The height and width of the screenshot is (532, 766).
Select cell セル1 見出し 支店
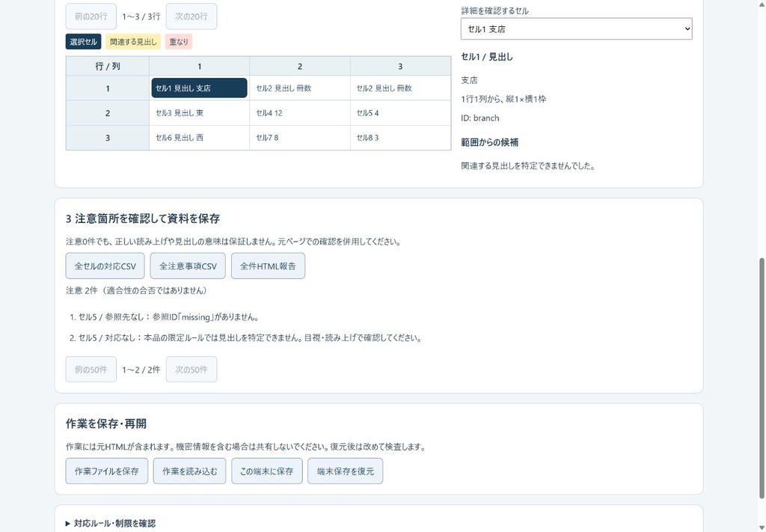pos(199,88)
